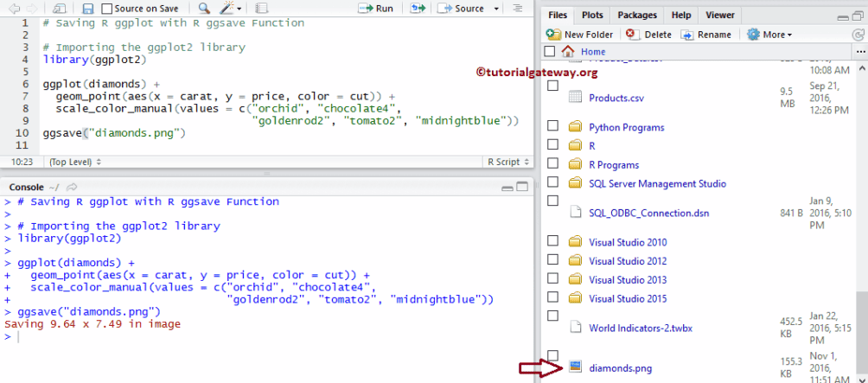The image size is (868, 383).
Task: Enable Source on Save checkbox
Action: pyautogui.click(x=107, y=9)
